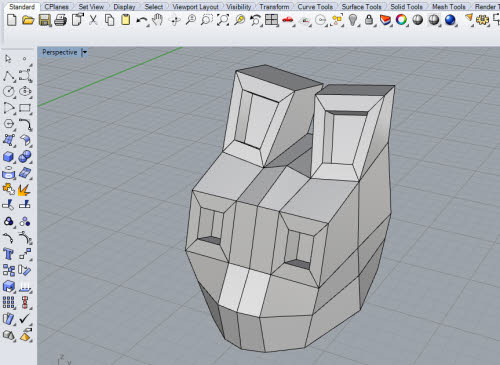500x365 pixels.
Task: Paste from clipboard icon
Action: point(126,20)
